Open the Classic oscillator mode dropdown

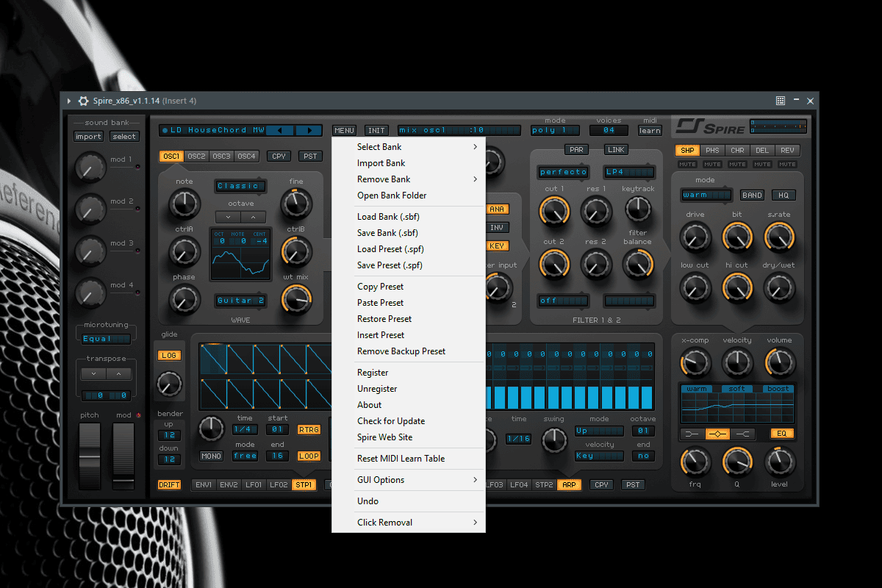(240, 186)
